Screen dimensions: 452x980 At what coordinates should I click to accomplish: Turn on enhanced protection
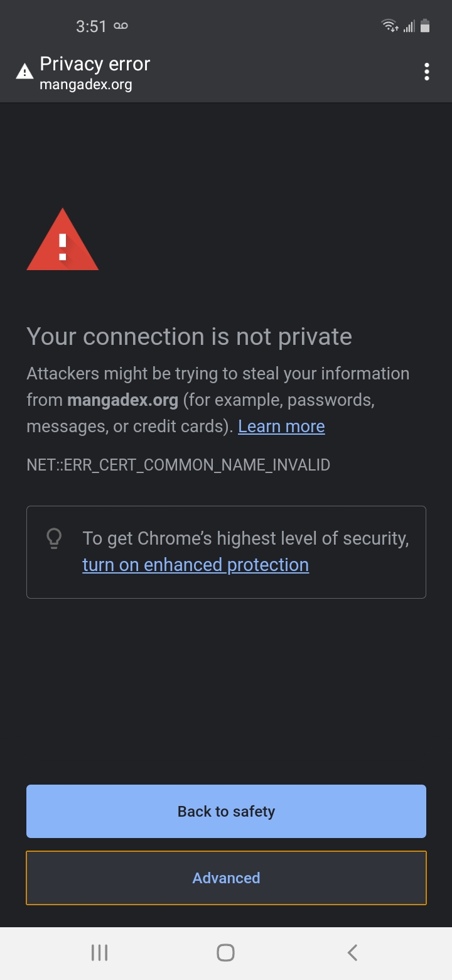coord(195,564)
